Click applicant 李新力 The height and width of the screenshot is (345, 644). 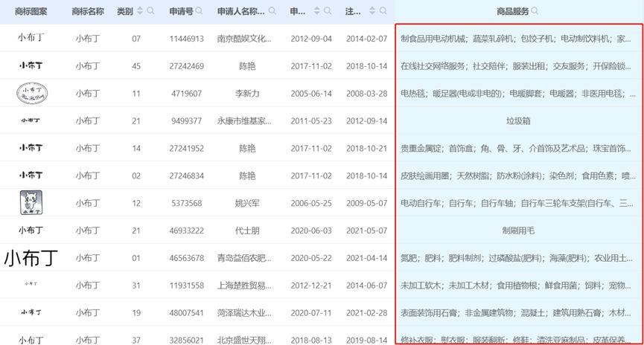click(x=247, y=94)
